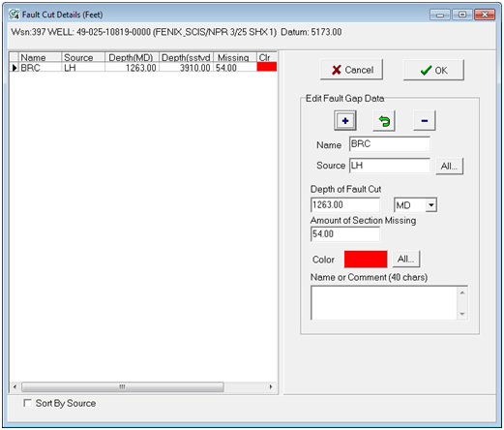Click the plus icon to add fault gap
The image size is (504, 430).
(x=345, y=121)
